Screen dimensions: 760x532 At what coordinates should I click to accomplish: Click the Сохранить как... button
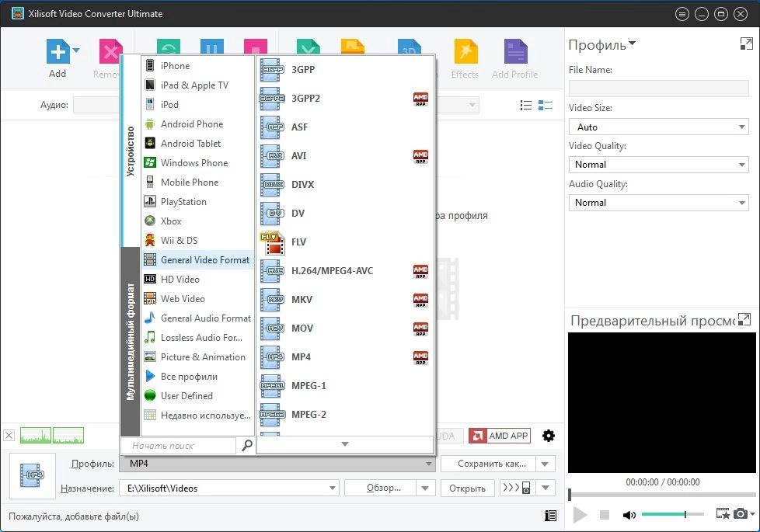click(x=488, y=464)
